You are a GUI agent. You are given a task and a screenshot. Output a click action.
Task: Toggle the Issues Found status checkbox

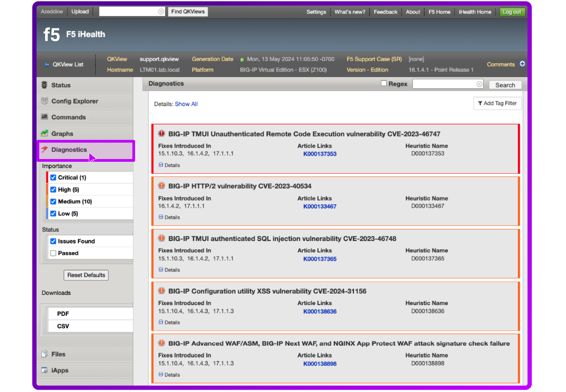click(53, 241)
